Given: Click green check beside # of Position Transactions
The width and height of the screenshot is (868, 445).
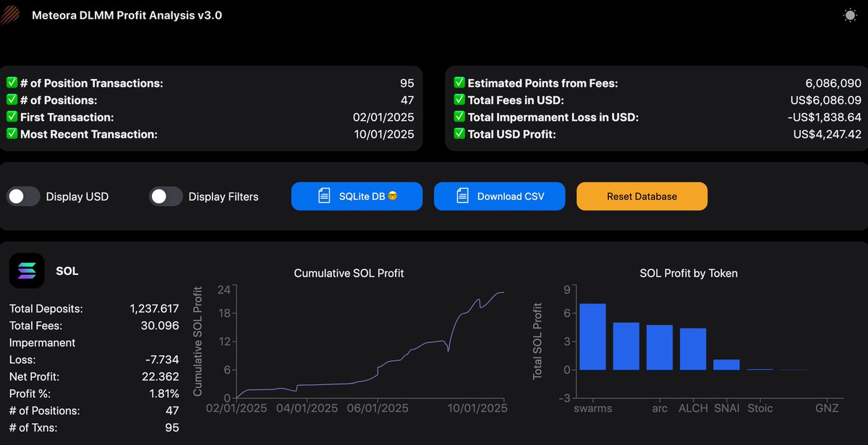Looking at the screenshot, I should coord(12,83).
